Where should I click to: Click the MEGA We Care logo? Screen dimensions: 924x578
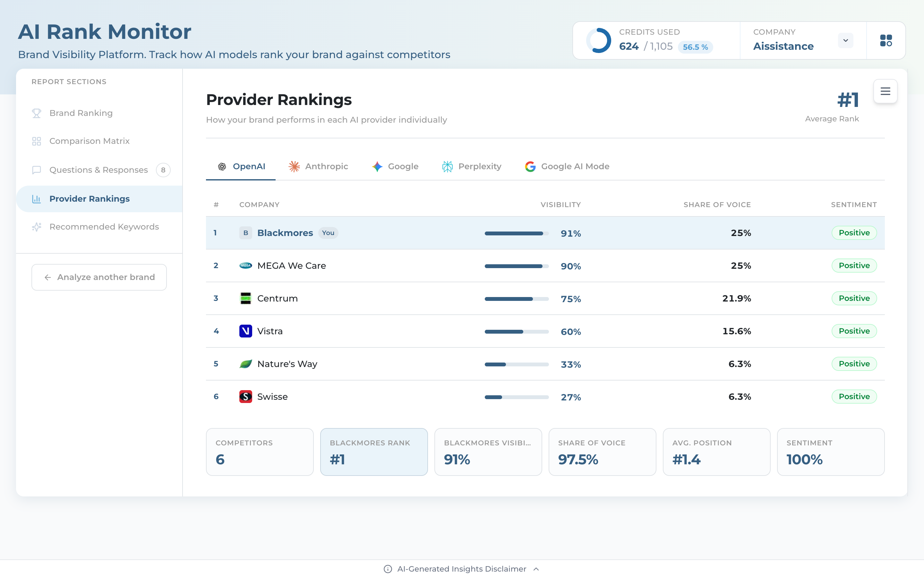coord(245,266)
